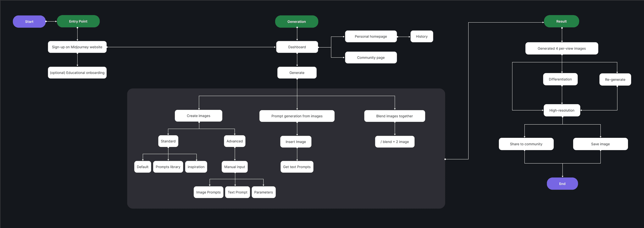The height and width of the screenshot is (228, 644).
Task: Click the Re-generate box
Action: [x=615, y=79]
